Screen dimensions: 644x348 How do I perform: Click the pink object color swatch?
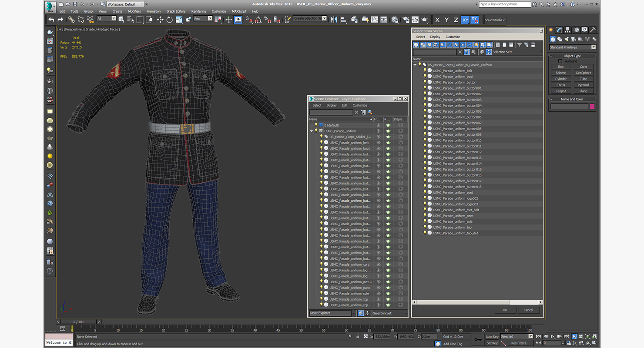[x=592, y=107]
